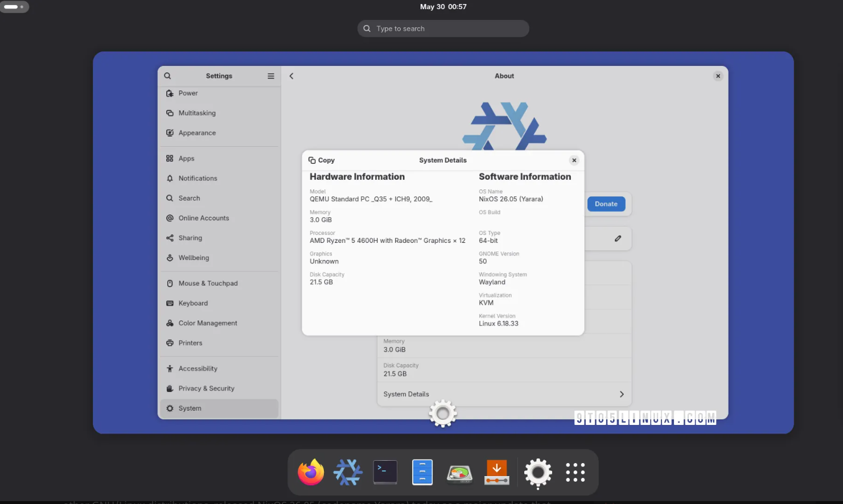Click the Appearance sidebar icon
The image size is (843, 504).
point(170,133)
